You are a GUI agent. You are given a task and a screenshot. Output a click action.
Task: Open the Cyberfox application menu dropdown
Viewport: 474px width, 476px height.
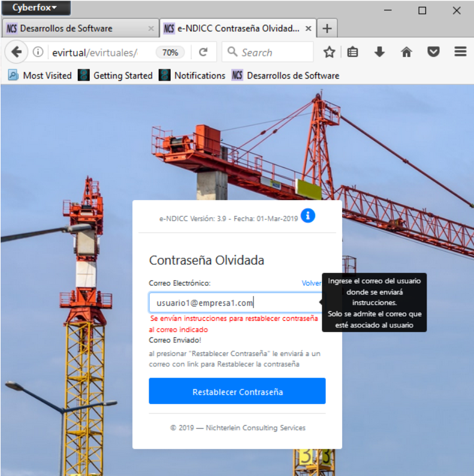coord(35,8)
